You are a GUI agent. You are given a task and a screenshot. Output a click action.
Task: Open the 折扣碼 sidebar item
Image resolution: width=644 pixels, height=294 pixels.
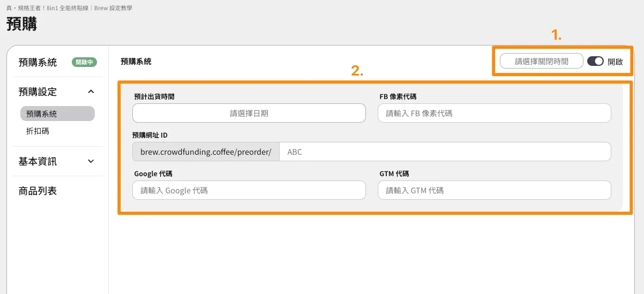pyautogui.click(x=38, y=131)
